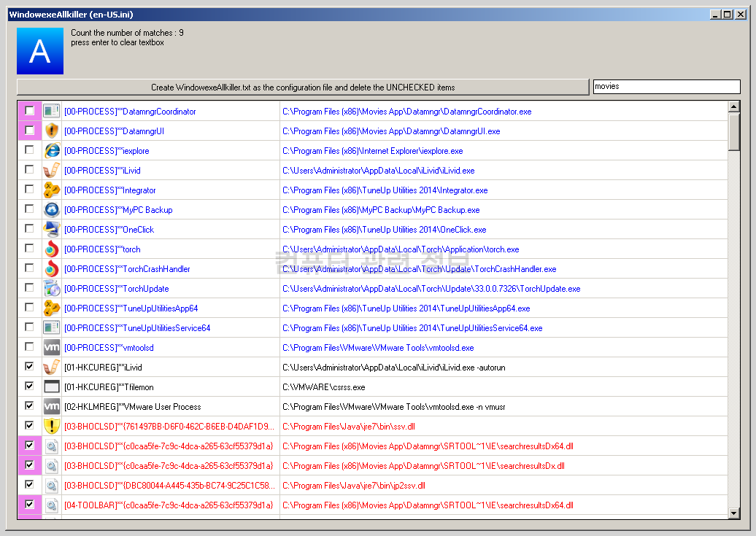
Task: Click the TorchCrashHandler icon
Action: 52,269
